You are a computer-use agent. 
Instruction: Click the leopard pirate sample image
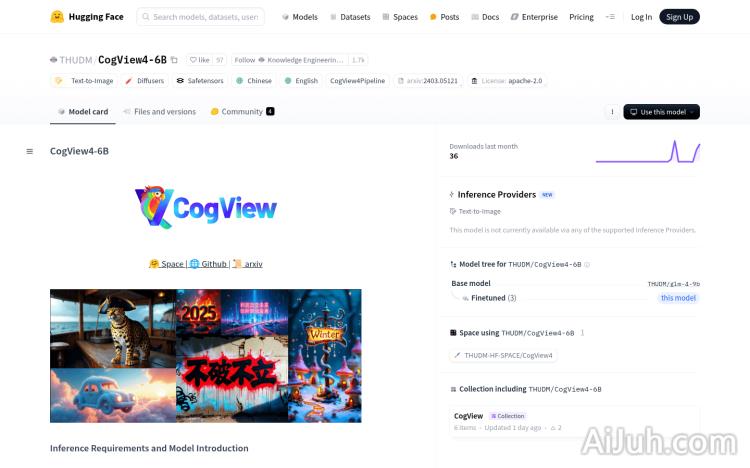pos(113,329)
